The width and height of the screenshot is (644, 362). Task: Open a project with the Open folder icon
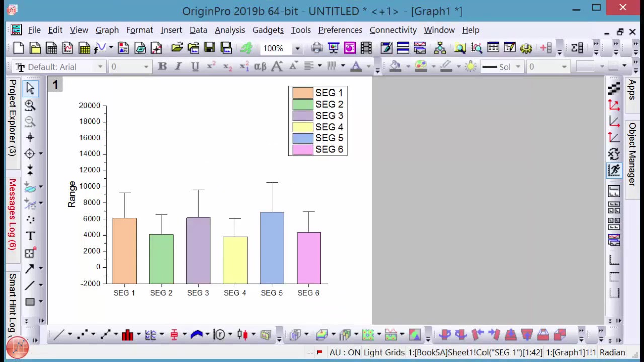pos(177,48)
